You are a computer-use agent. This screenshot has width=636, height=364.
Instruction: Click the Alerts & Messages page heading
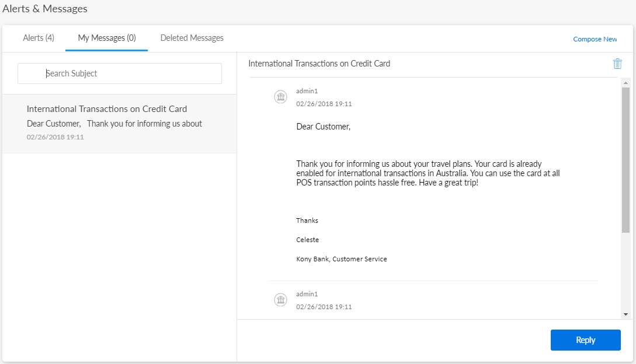point(45,9)
